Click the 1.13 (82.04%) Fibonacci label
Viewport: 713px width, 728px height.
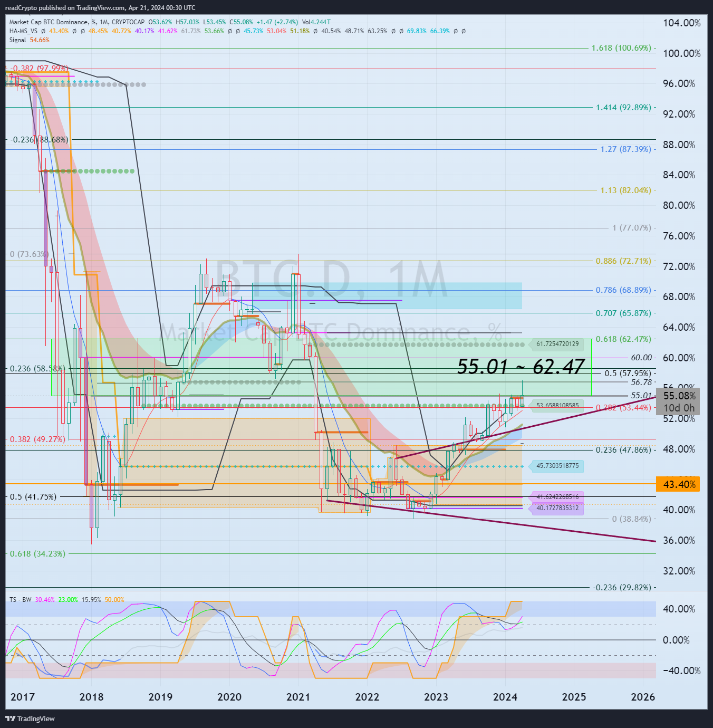click(x=625, y=190)
